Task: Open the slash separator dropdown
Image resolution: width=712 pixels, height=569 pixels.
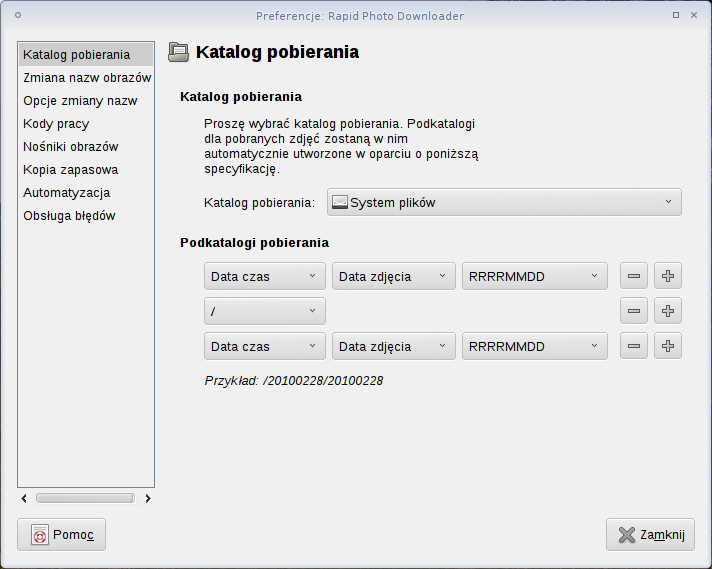Action: coord(265,311)
